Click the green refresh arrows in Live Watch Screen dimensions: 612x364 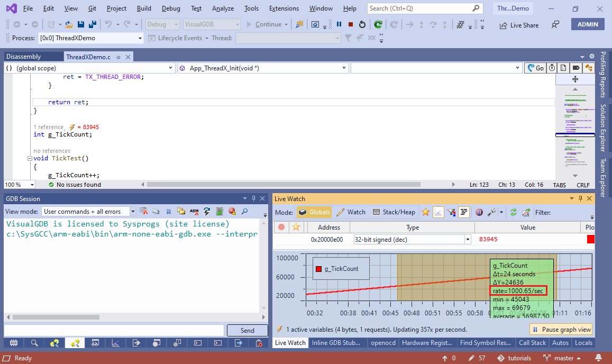tap(513, 212)
